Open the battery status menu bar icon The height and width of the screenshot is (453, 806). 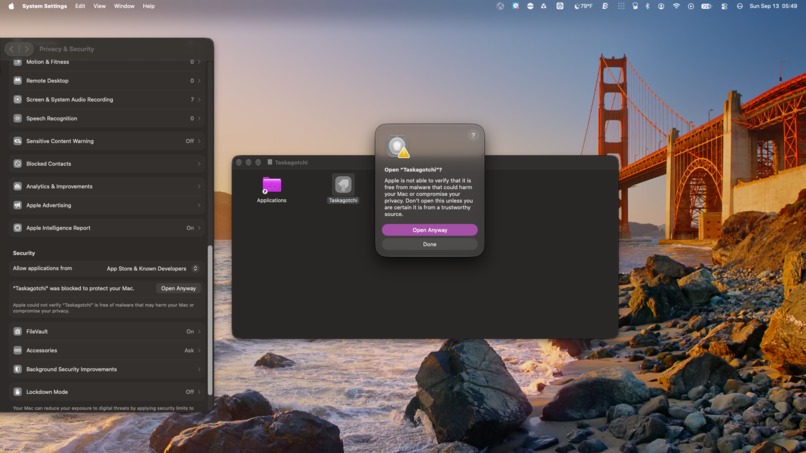point(706,6)
